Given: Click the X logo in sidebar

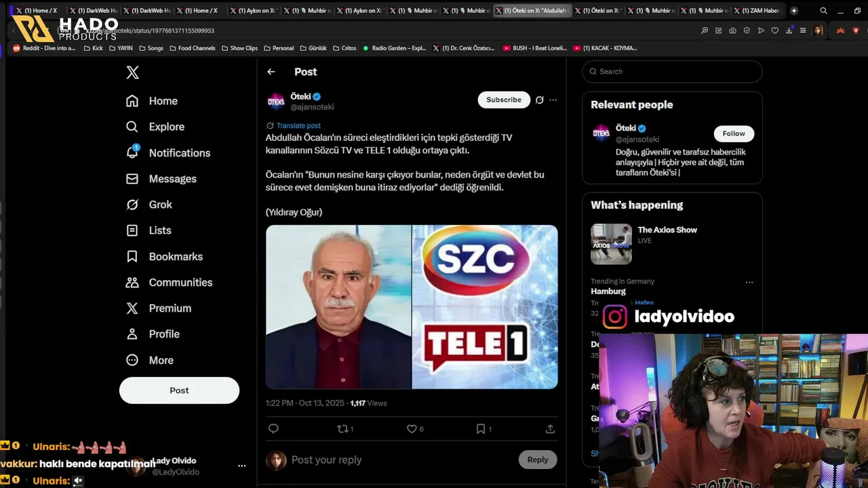Looking at the screenshot, I should 133,73.
